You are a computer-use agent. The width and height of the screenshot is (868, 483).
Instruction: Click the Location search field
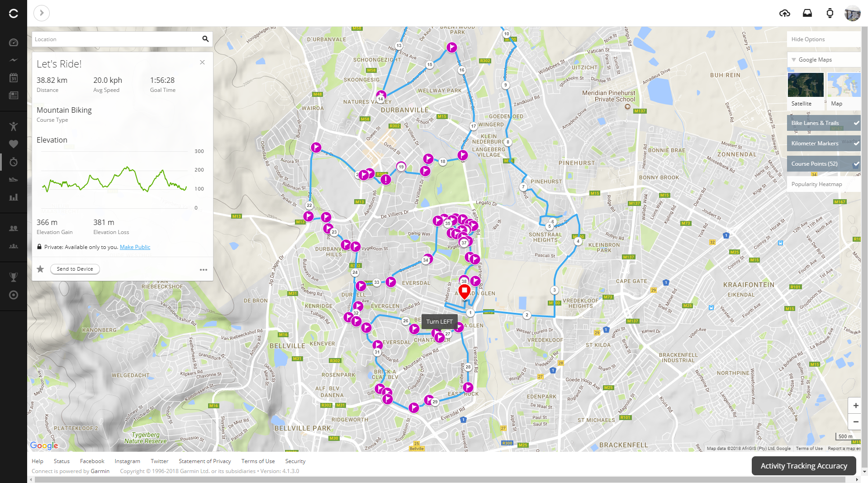tap(117, 39)
